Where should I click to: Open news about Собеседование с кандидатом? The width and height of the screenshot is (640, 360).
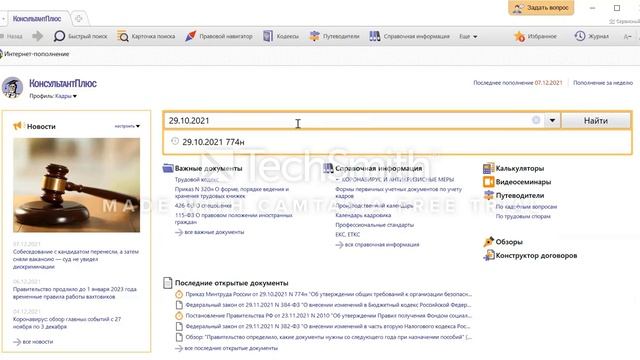(x=76, y=259)
